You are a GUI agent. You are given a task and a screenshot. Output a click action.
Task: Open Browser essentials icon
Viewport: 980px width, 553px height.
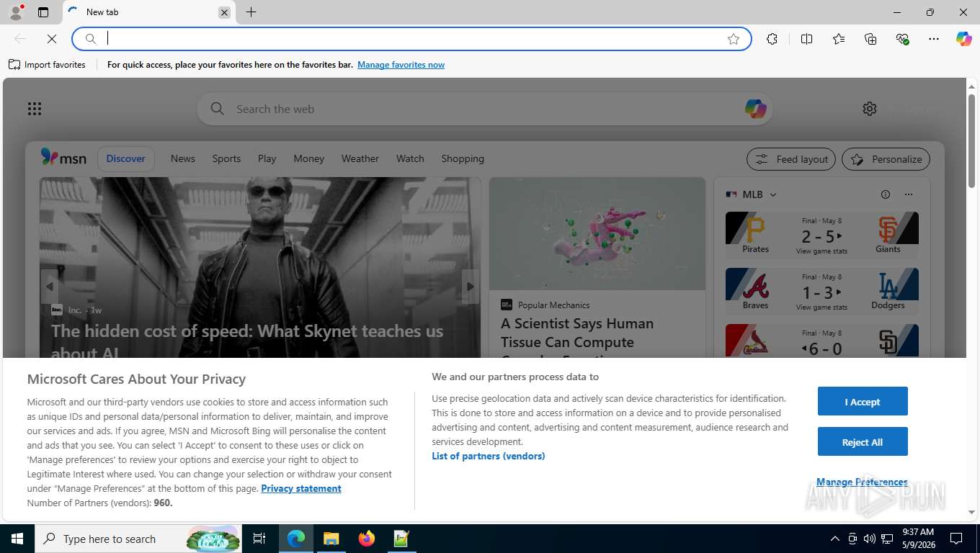point(902,39)
